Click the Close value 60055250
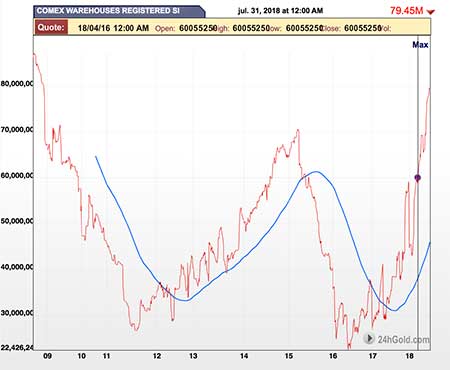This screenshot has width=450, height=370. point(363,28)
